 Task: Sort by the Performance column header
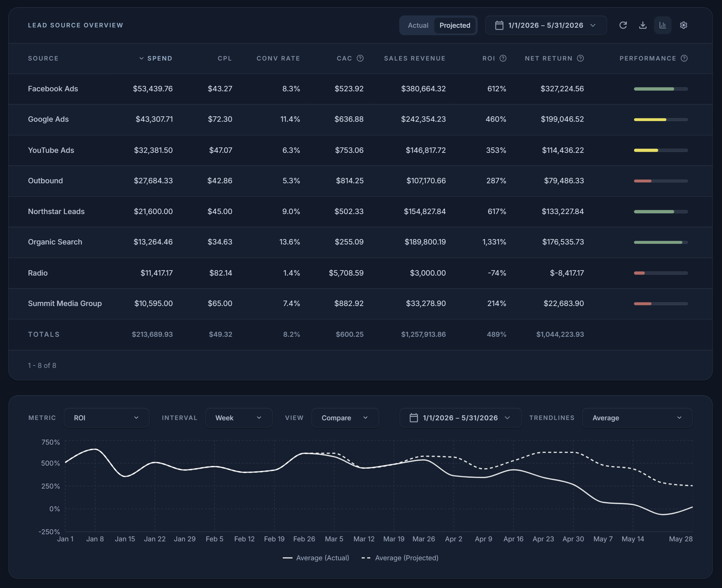648,58
